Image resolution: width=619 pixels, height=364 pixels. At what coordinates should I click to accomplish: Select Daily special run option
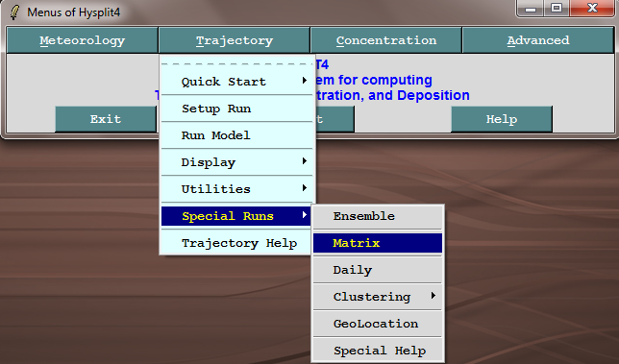coord(378,270)
